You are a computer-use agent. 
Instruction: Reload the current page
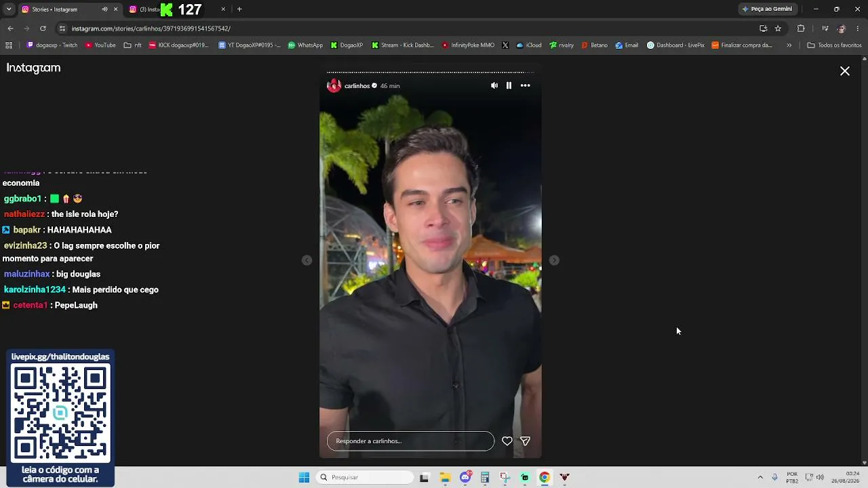coord(43,28)
